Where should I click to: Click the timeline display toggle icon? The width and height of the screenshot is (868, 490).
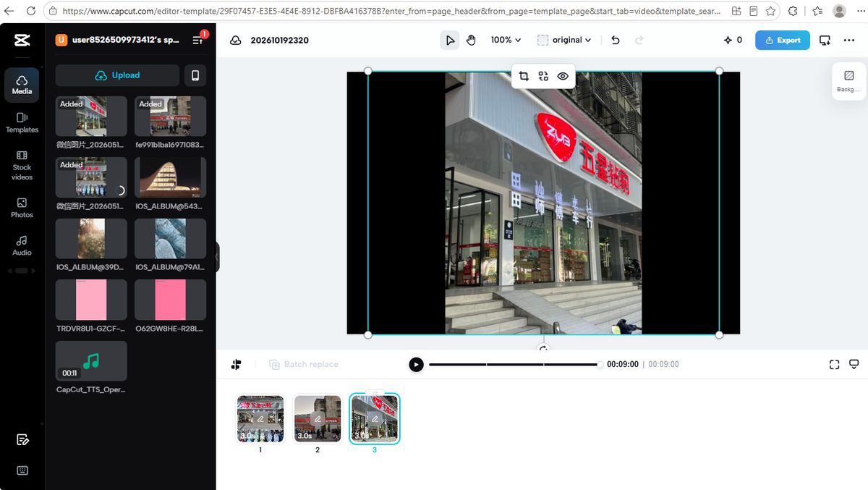[854, 364]
